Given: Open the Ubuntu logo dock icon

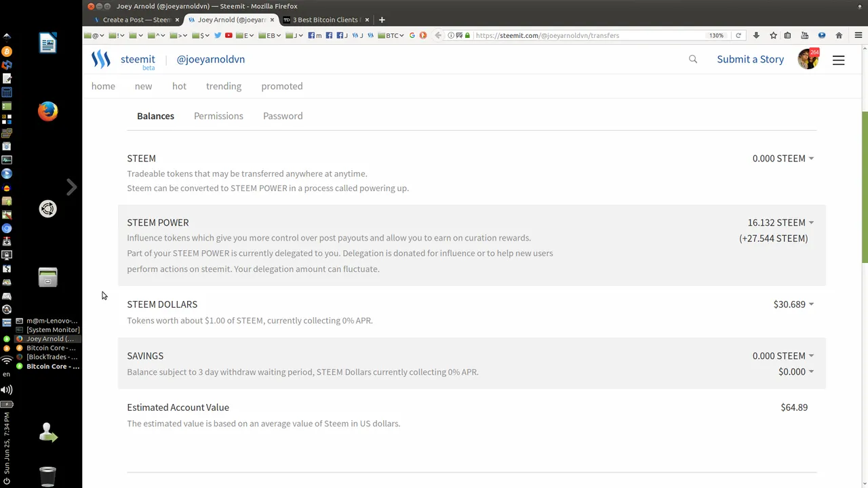Looking at the screenshot, I should (47, 209).
